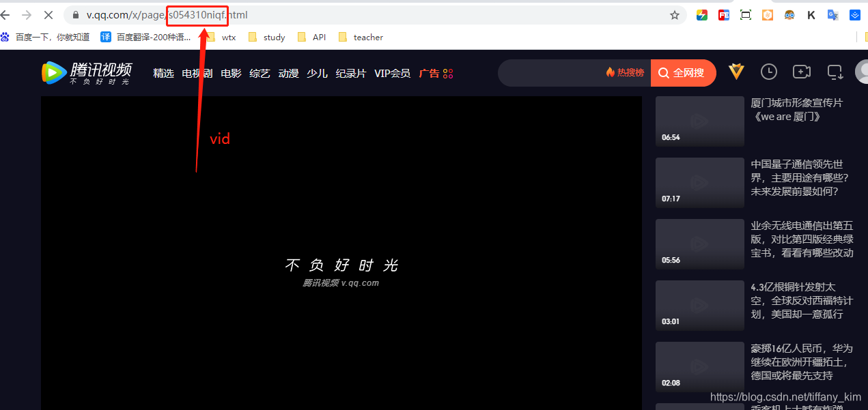The width and height of the screenshot is (868, 410).
Task: Go to the Tencent Video logo homepage
Action: 87,73
